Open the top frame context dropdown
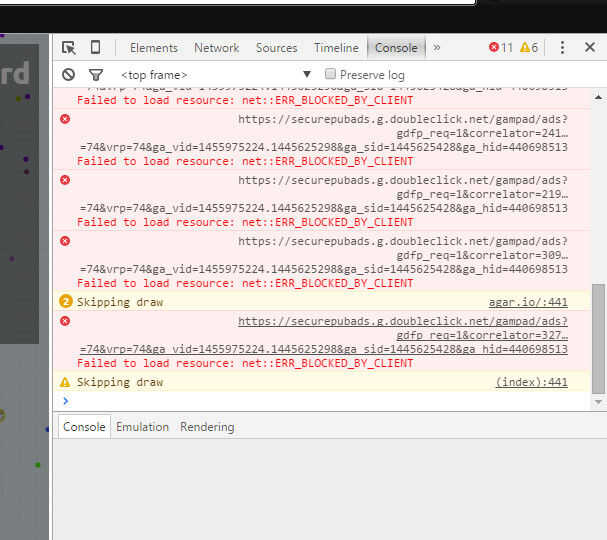Viewport: 607px width, 540px height. (x=216, y=75)
